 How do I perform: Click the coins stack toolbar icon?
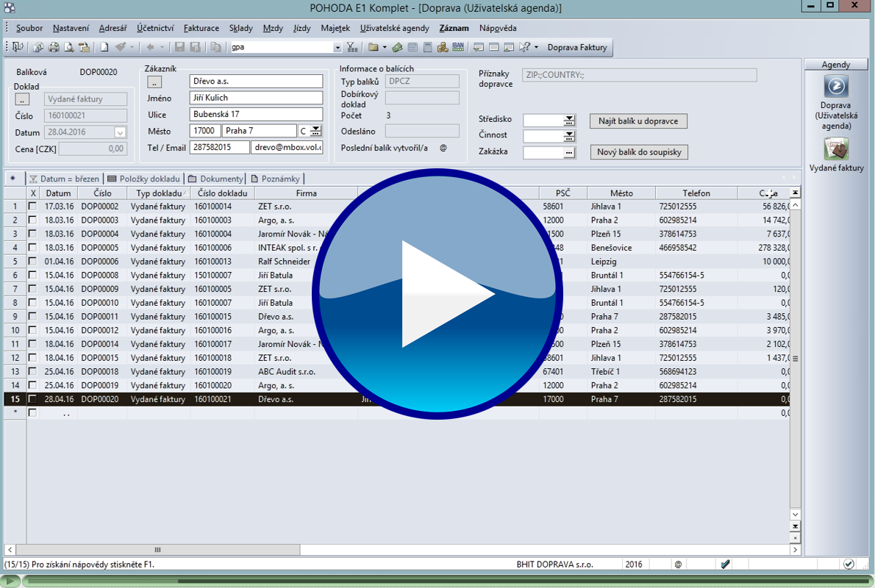pyautogui.click(x=443, y=48)
